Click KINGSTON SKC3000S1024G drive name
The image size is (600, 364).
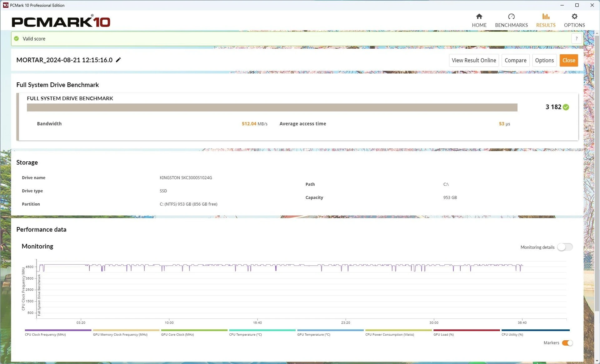186,178
